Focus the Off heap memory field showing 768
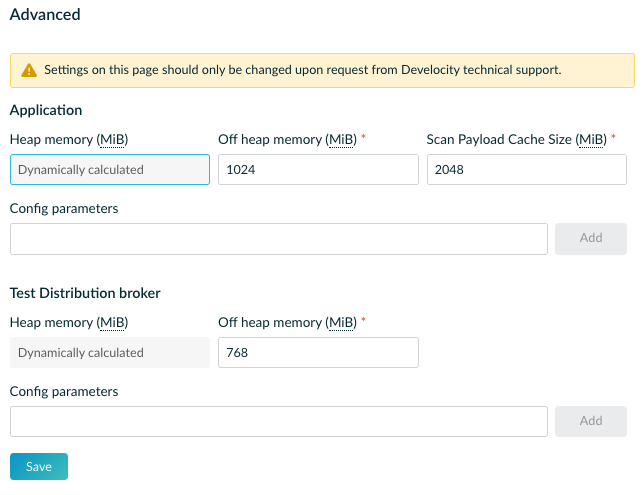This screenshot has width=642, height=495. 318,353
